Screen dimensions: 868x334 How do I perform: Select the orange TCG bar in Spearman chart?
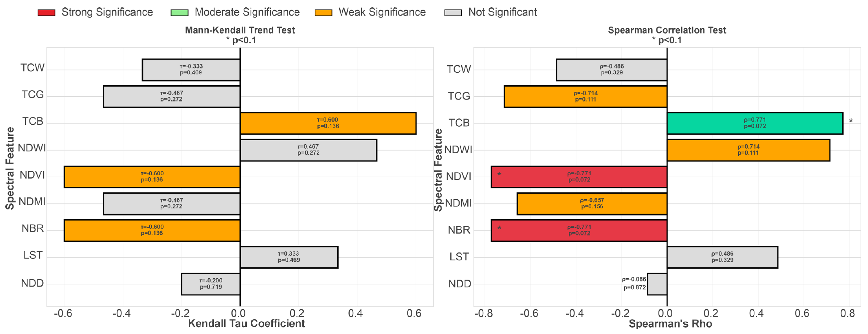click(x=585, y=97)
